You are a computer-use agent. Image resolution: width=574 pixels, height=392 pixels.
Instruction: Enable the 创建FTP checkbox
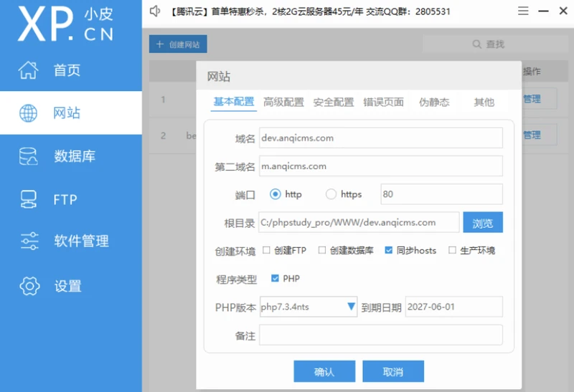(x=266, y=251)
